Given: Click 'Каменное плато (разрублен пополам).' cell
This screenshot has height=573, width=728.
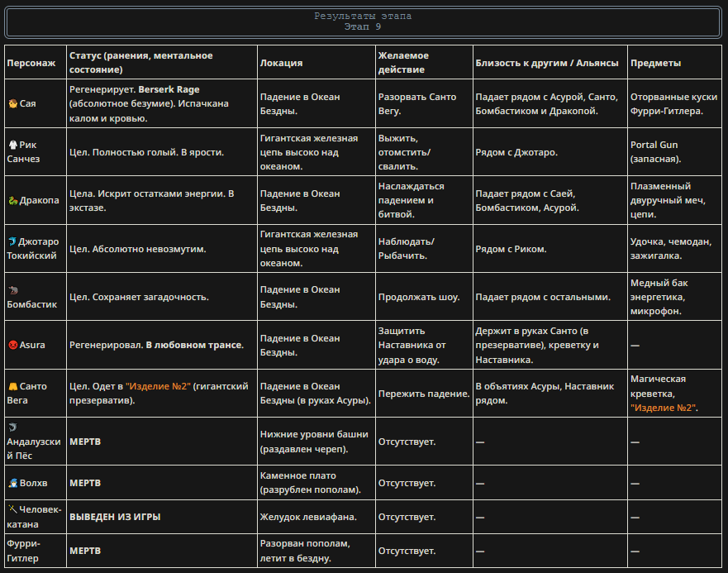Looking at the screenshot, I should tap(316, 483).
